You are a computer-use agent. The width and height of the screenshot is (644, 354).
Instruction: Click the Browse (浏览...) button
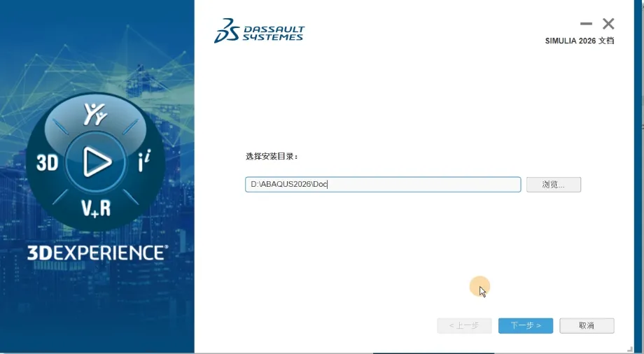click(553, 185)
